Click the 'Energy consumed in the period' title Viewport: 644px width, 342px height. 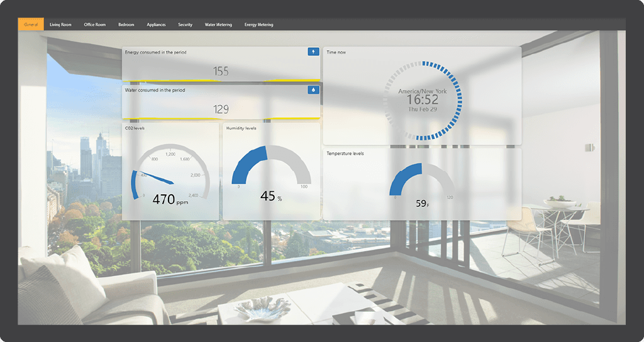(156, 52)
